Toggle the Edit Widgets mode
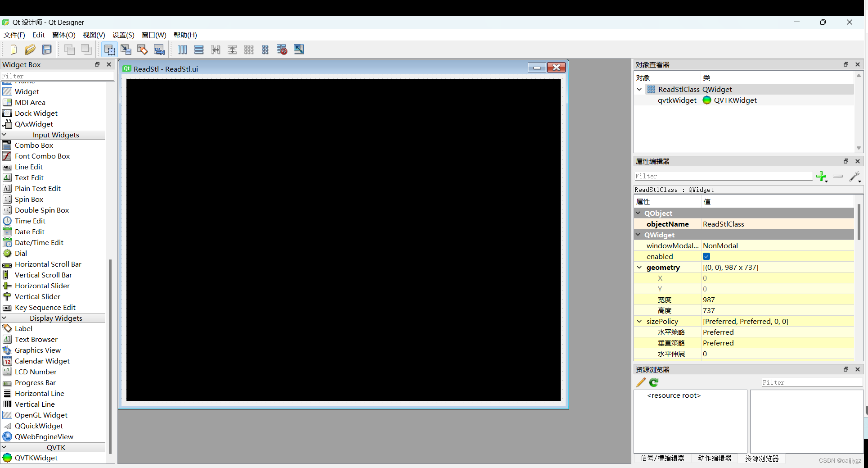Screen dimensions: 868x468 click(109, 50)
